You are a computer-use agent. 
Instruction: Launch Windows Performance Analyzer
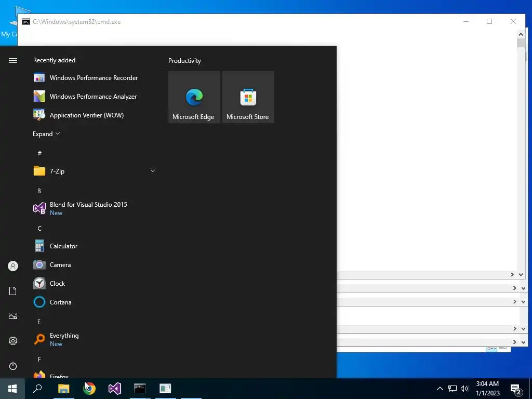[94, 96]
